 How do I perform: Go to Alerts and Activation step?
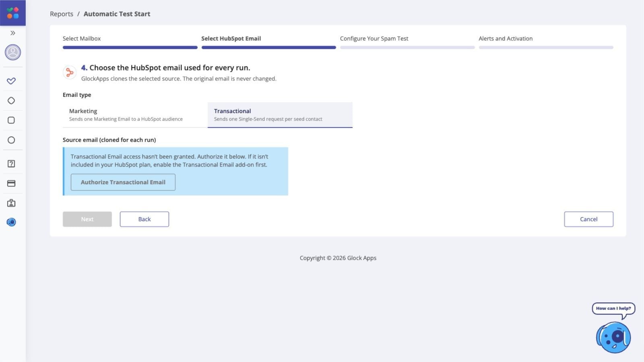click(x=506, y=39)
